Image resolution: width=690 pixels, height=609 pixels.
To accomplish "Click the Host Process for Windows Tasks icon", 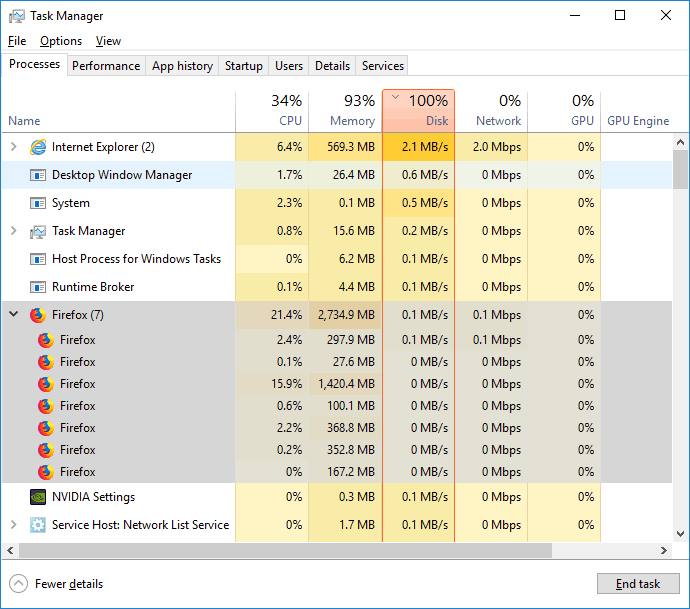I will (38, 259).
